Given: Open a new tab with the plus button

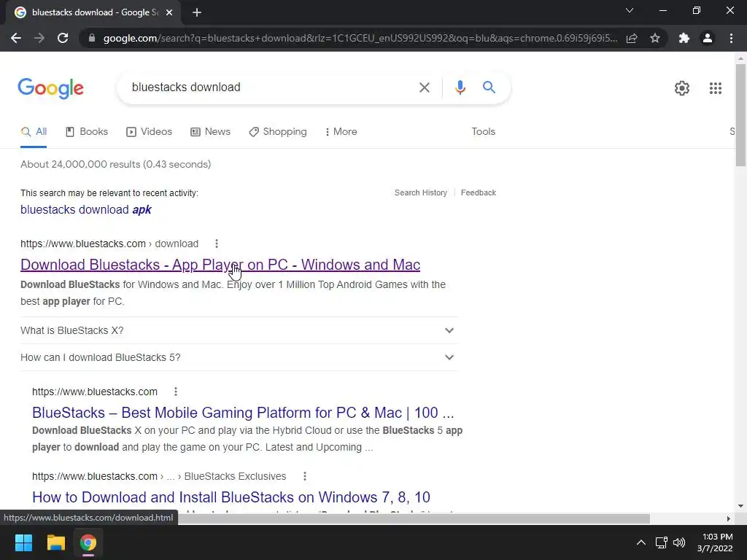Looking at the screenshot, I should (x=197, y=12).
